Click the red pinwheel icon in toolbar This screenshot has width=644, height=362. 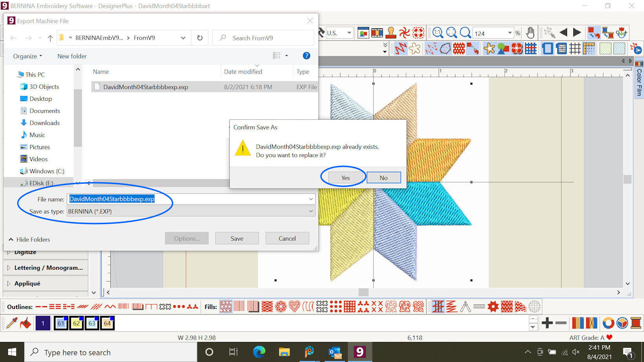pyautogui.click(x=404, y=33)
